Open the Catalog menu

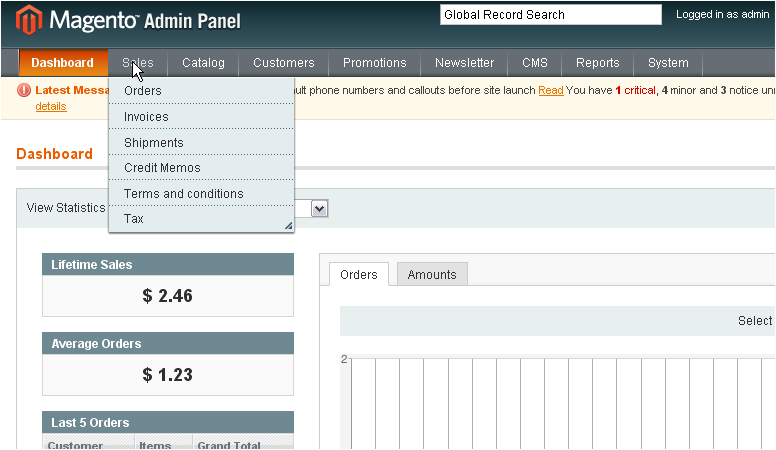[203, 63]
